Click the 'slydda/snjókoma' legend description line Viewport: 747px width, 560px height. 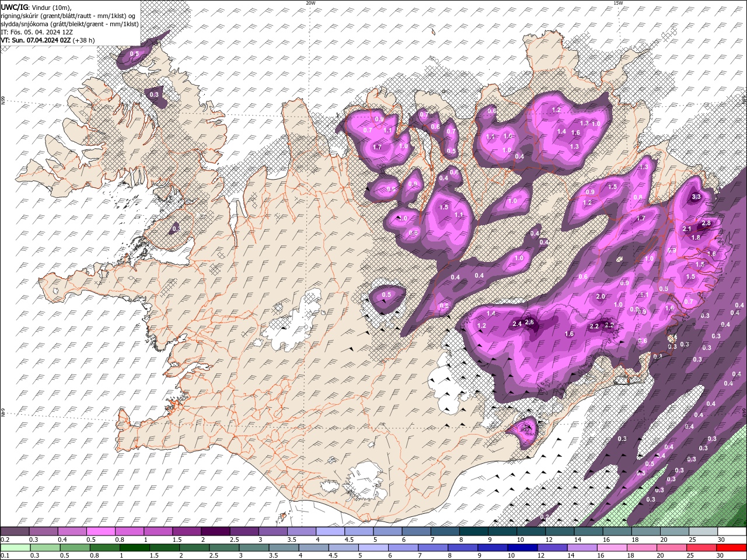pyautogui.click(x=69, y=23)
